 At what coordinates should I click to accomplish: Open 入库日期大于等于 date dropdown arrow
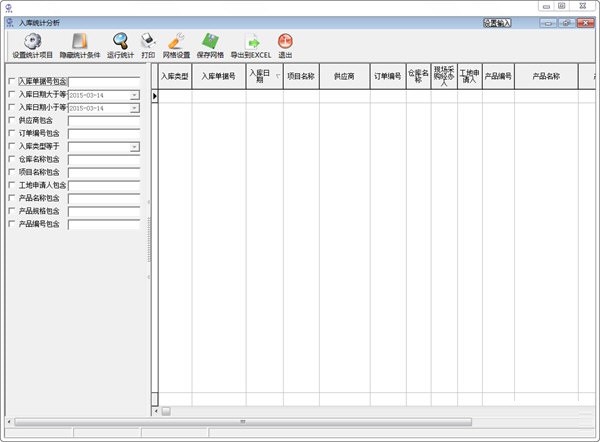tap(134, 95)
